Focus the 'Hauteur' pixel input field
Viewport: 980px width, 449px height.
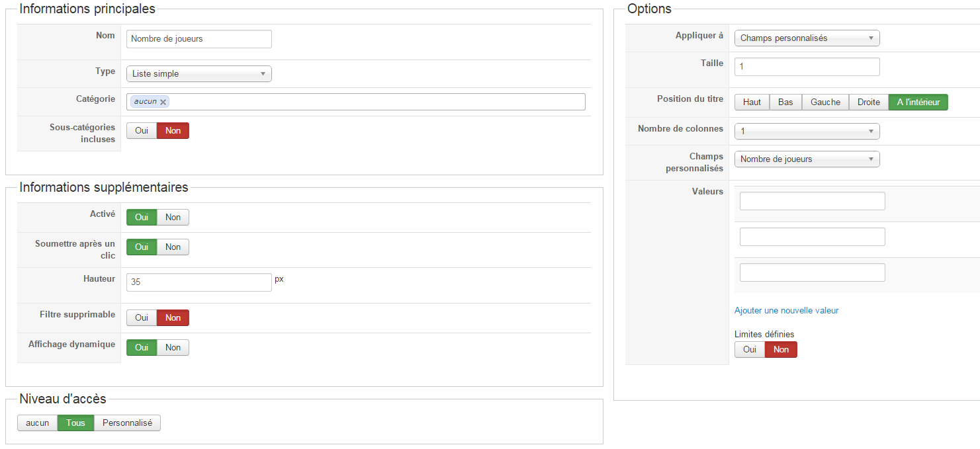click(x=199, y=282)
